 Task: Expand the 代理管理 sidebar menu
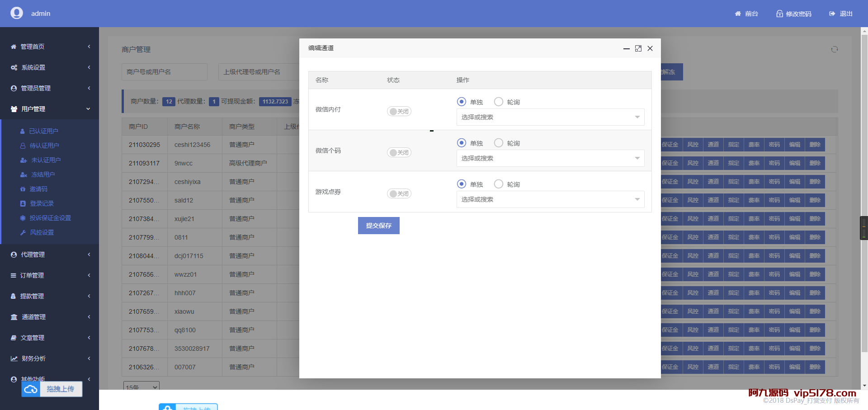point(50,254)
